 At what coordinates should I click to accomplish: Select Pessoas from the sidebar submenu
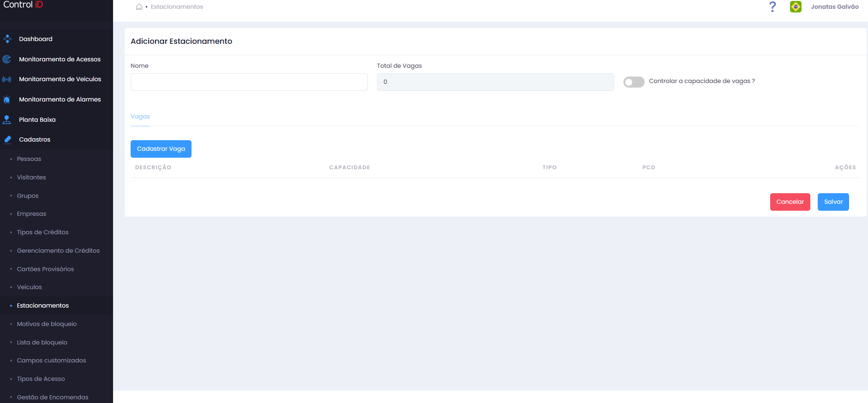[x=29, y=159]
